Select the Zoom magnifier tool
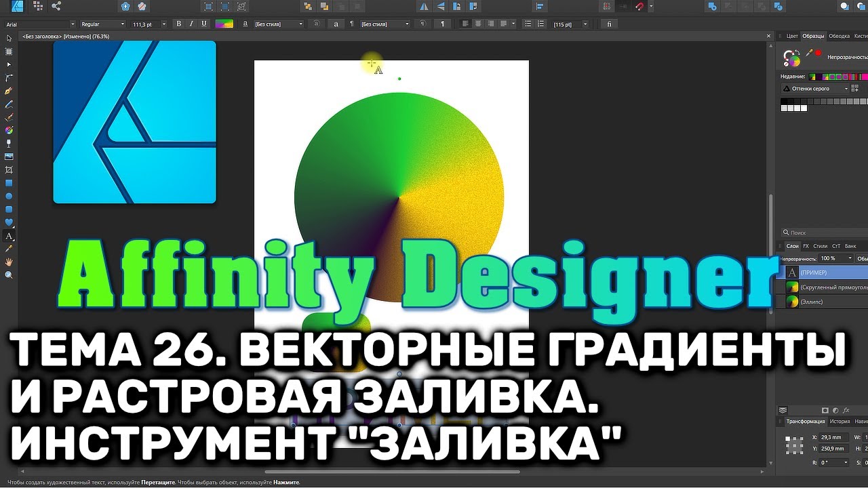The height and width of the screenshot is (488, 868). (9, 275)
